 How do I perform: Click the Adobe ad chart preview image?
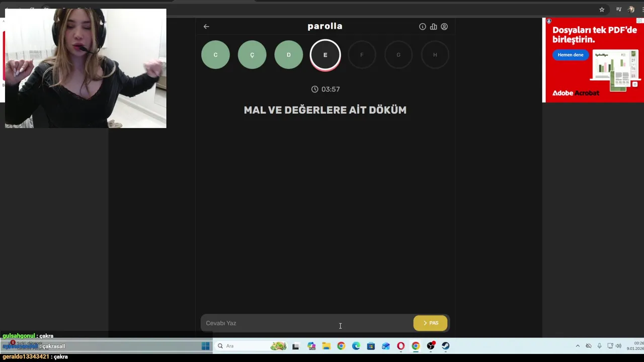[614, 70]
